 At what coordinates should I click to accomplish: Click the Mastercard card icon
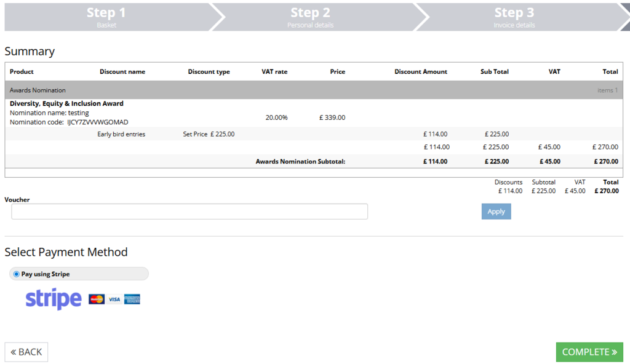[x=97, y=299]
